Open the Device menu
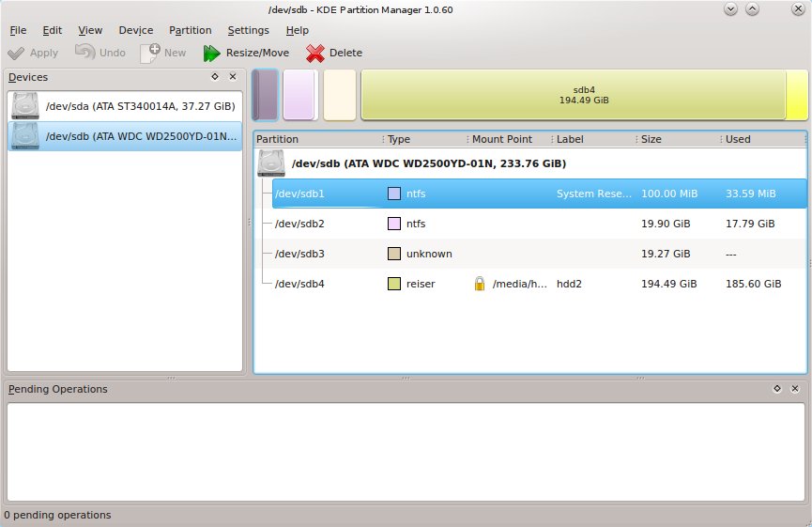Image resolution: width=812 pixels, height=527 pixels. pyautogui.click(x=136, y=30)
